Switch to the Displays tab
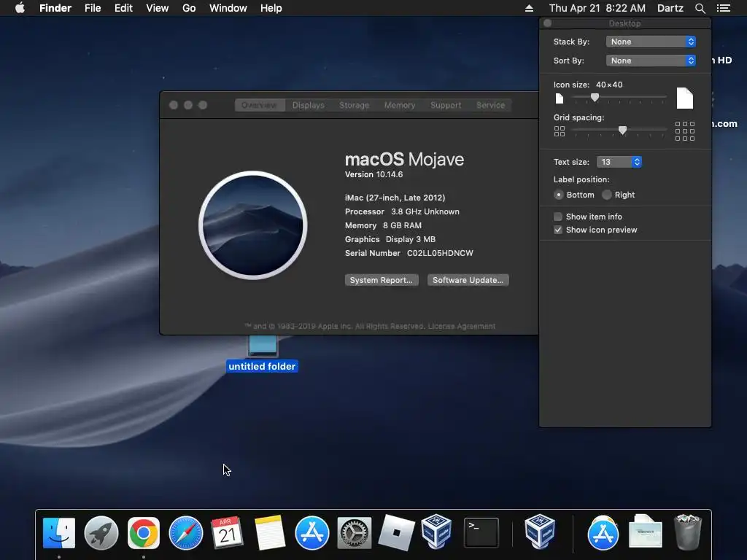 point(309,105)
